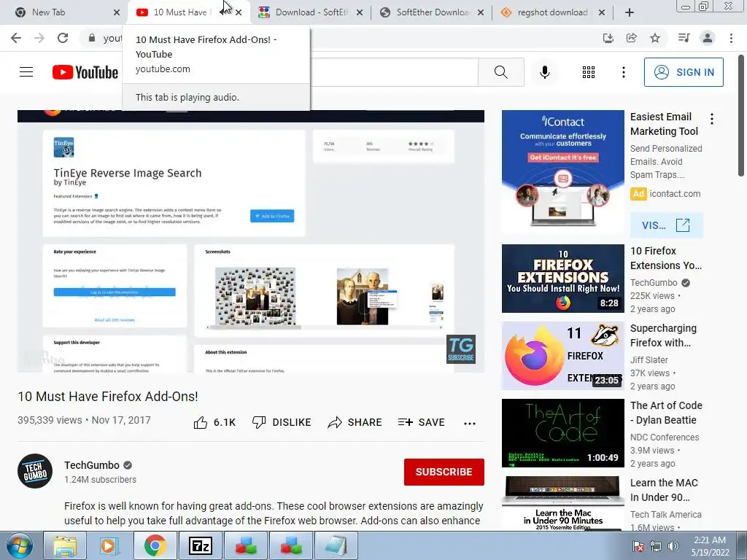747x560 pixels.
Task: Open 7-Zip from the taskbar
Action: [x=200, y=545]
